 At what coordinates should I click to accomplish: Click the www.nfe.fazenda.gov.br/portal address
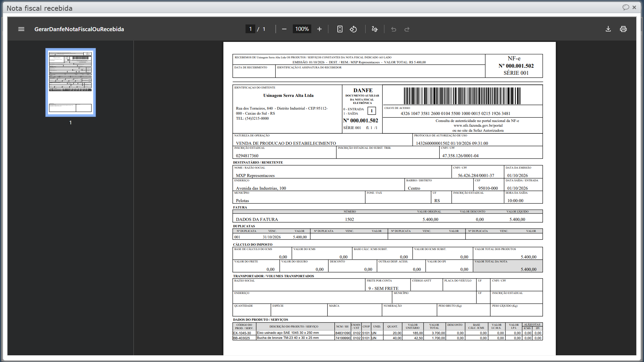(478, 125)
